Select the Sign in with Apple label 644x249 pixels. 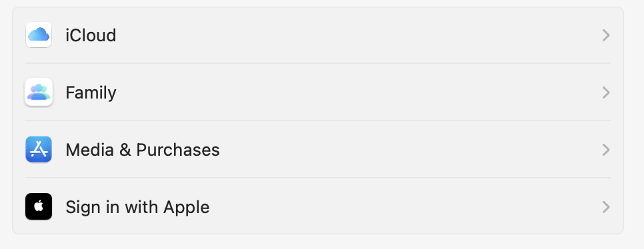[x=137, y=207]
